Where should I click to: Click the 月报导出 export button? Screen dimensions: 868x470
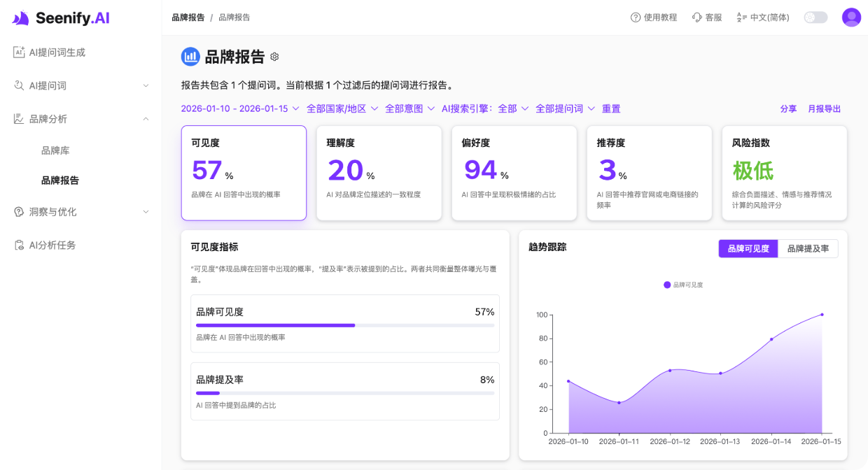825,108
